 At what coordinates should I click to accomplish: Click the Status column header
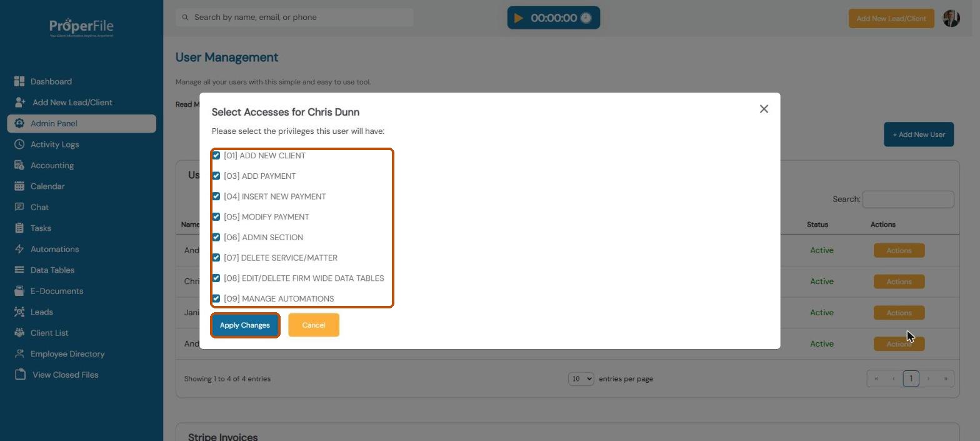click(x=817, y=225)
